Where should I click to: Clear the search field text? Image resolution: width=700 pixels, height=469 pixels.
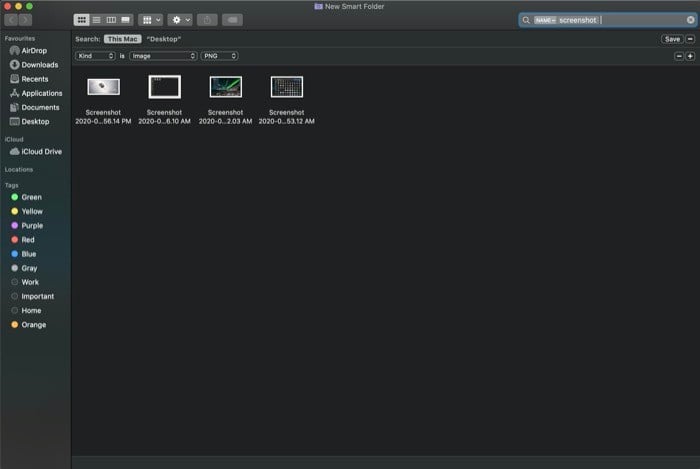point(690,20)
